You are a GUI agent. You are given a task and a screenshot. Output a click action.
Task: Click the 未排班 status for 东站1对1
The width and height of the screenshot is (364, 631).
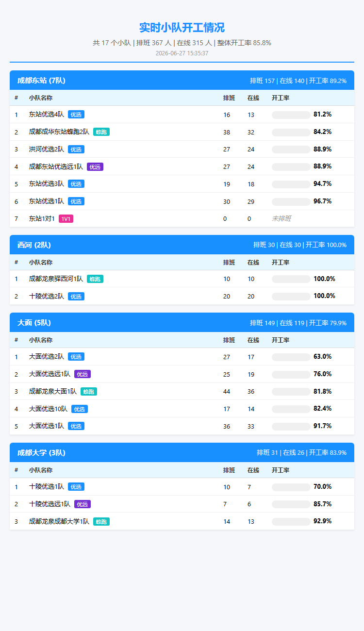coord(281,219)
